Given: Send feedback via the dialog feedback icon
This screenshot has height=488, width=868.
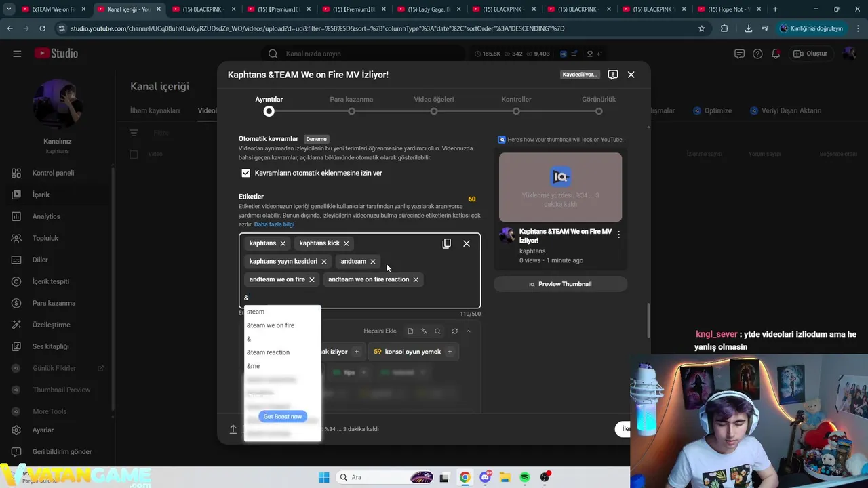Looking at the screenshot, I should 613,75.
